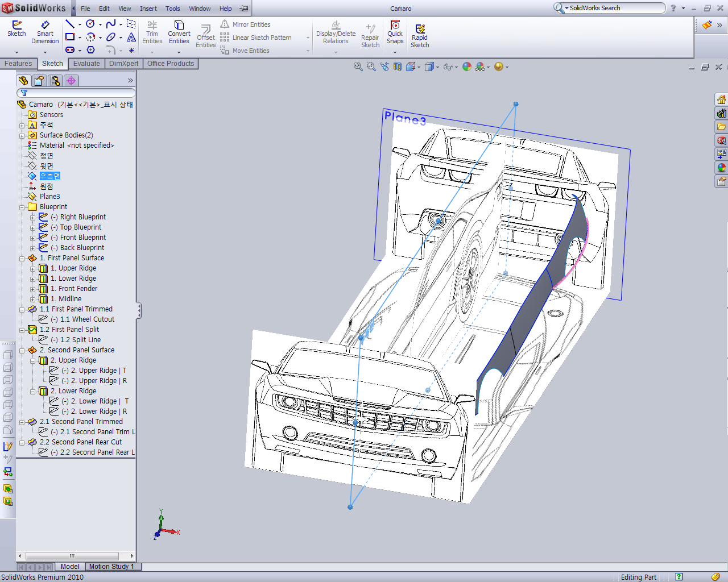Toggle the Hide/Show Items glasses icon
This screenshot has width=728, height=582.
tap(448, 67)
